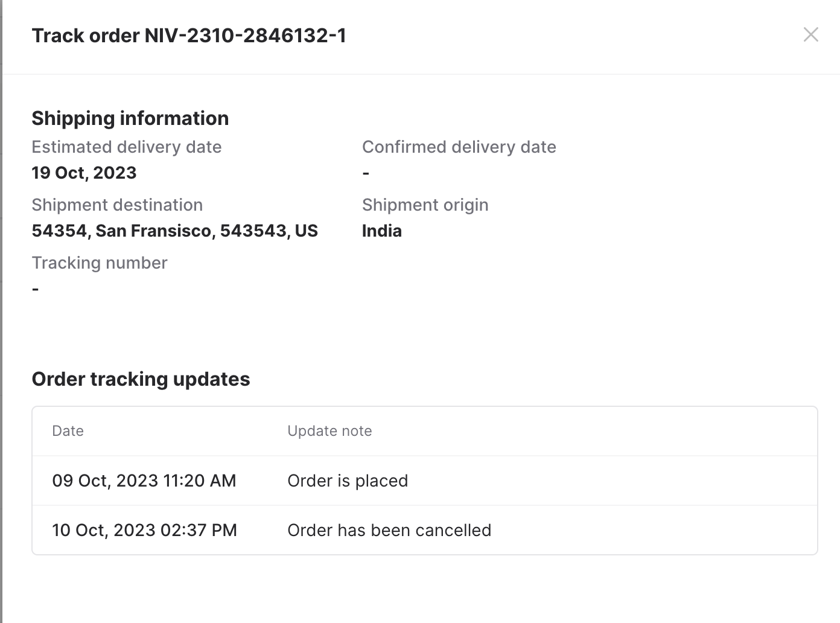Screen dimensions: 840x623
Task: Select the 09 Oct, 2023 11:20 AM row date
Action: [x=144, y=481]
